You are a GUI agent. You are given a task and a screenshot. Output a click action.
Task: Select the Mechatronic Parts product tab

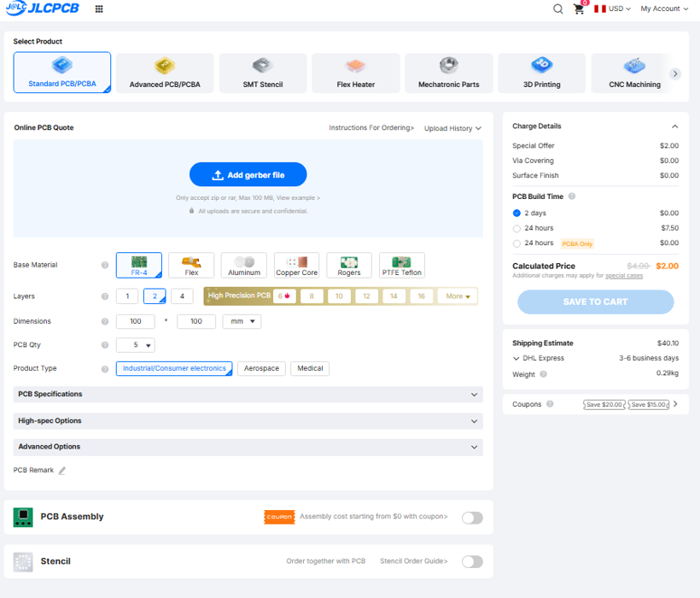tap(449, 73)
